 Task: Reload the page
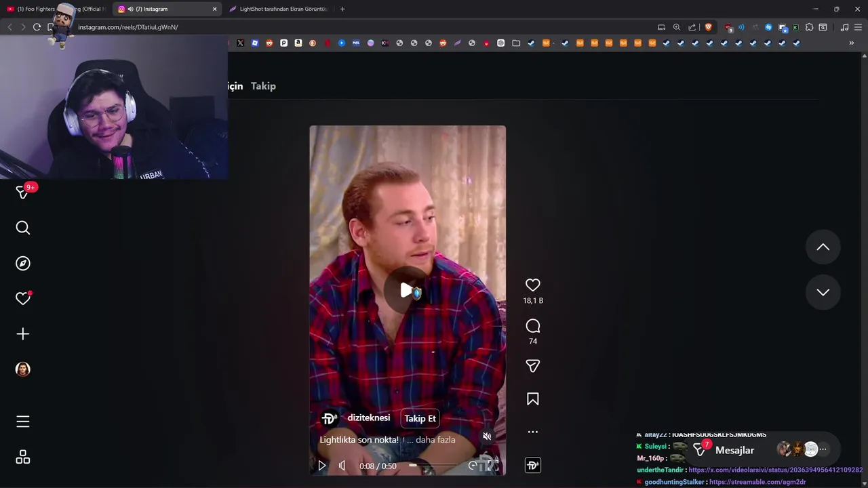click(37, 27)
